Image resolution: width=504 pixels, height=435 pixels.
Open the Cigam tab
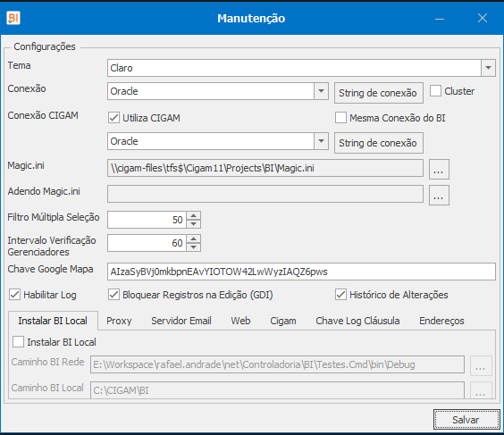tap(283, 321)
